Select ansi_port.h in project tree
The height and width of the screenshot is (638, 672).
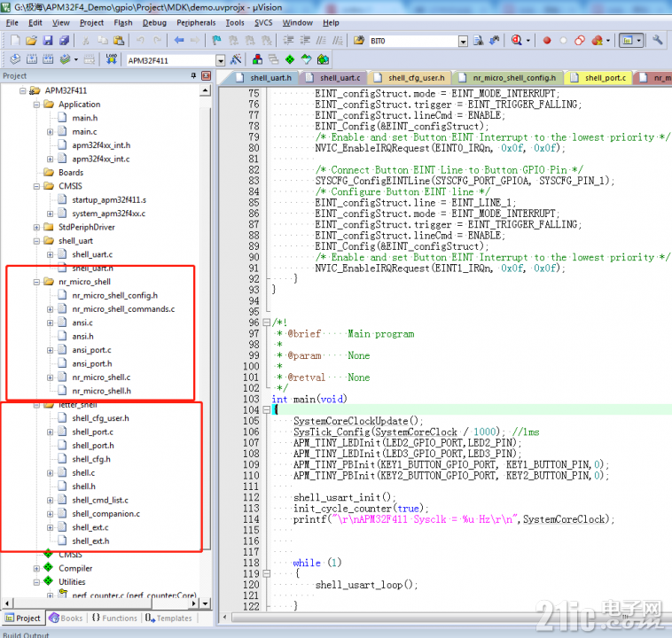[x=92, y=364]
